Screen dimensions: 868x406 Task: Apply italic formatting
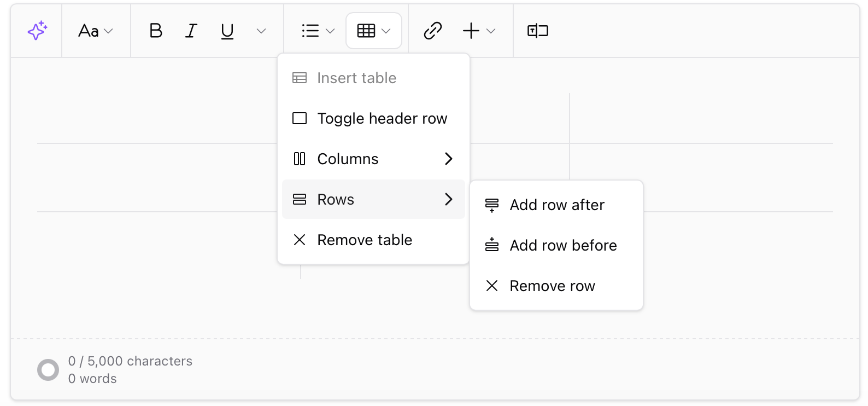click(191, 31)
